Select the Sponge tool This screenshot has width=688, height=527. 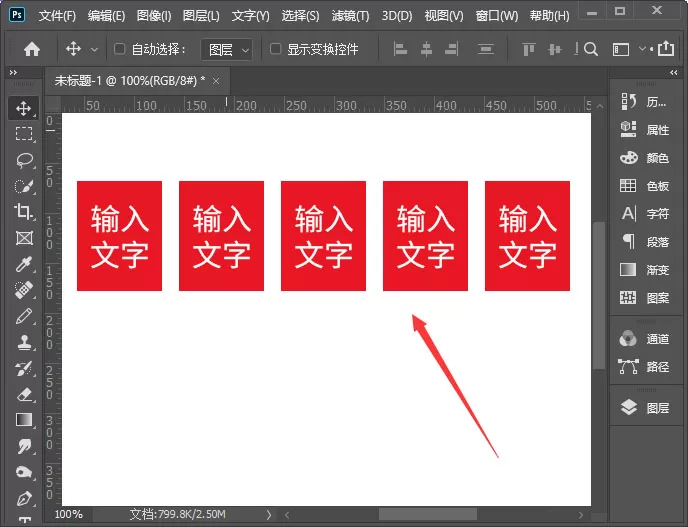pos(24,472)
